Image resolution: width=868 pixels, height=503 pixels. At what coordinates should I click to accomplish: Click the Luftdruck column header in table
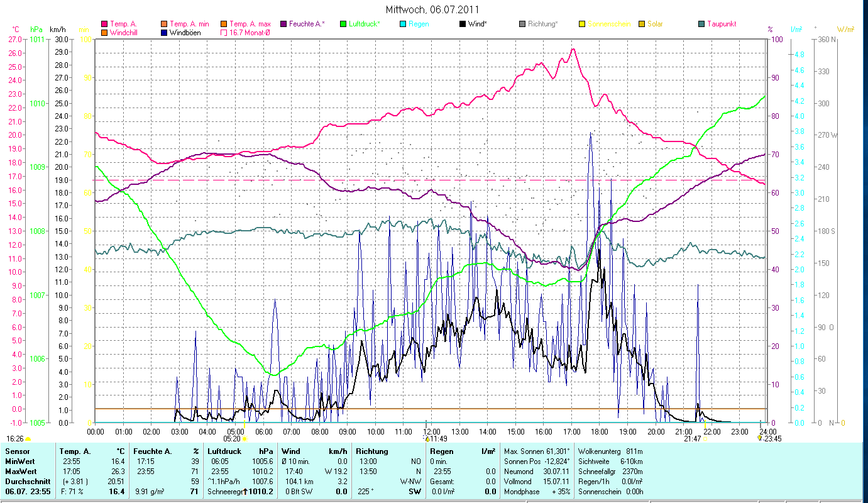click(225, 451)
